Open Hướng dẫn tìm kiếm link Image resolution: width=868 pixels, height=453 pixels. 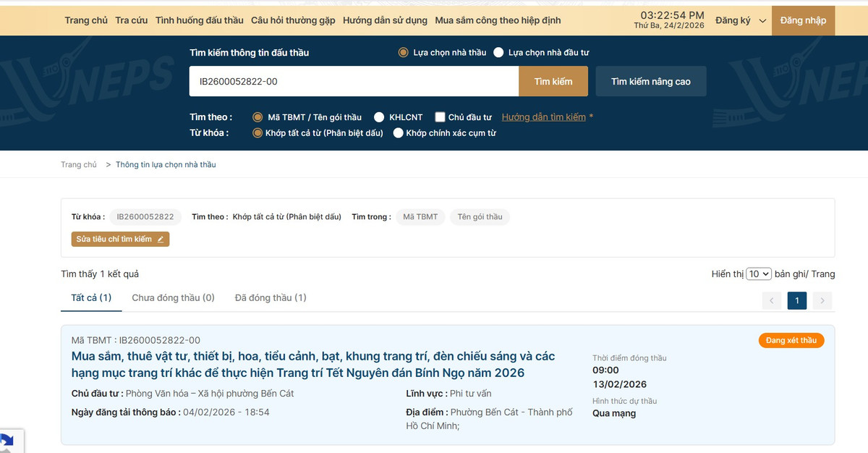(543, 117)
